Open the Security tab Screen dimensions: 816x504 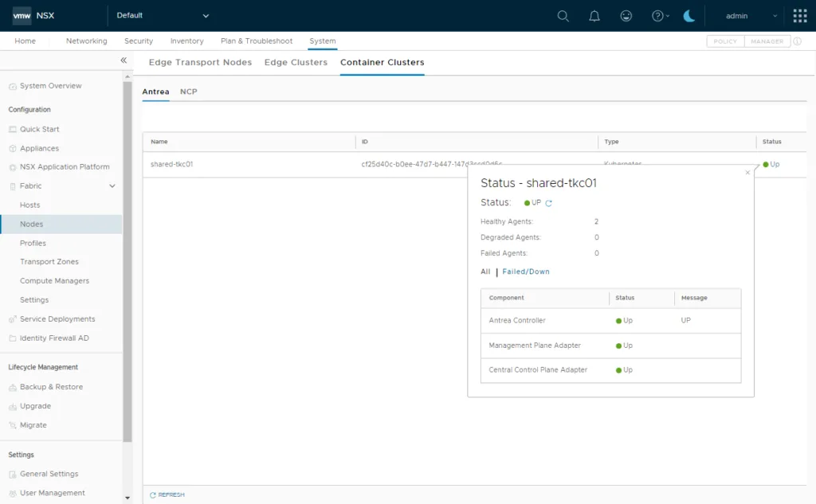(x=139, y=41)
